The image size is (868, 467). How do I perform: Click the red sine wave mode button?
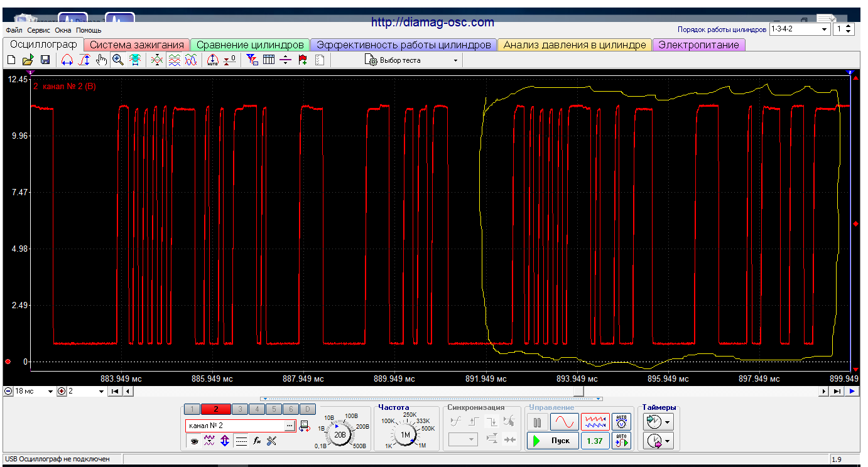[564, 422]
